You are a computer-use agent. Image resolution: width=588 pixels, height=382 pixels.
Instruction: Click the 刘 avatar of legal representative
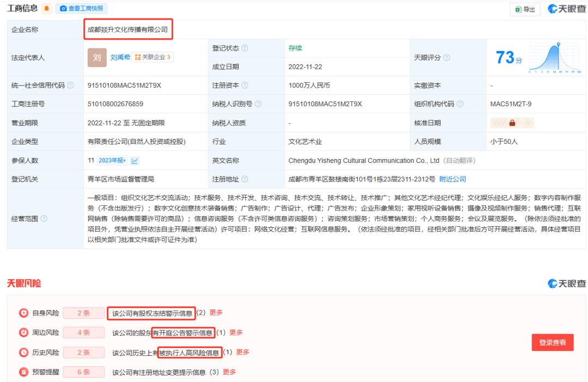click(96, 57)
